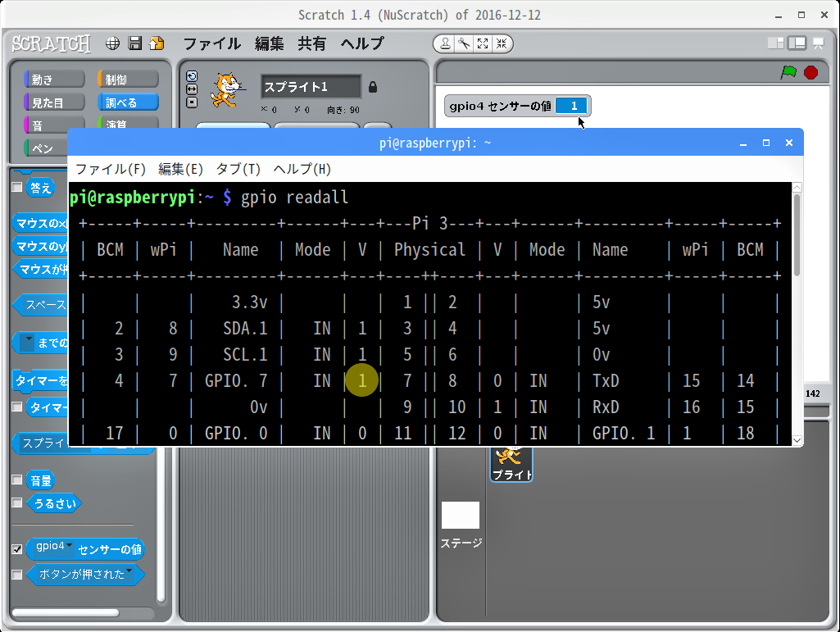Click the Scratch cat sprite preview image

tap(227, 90)
